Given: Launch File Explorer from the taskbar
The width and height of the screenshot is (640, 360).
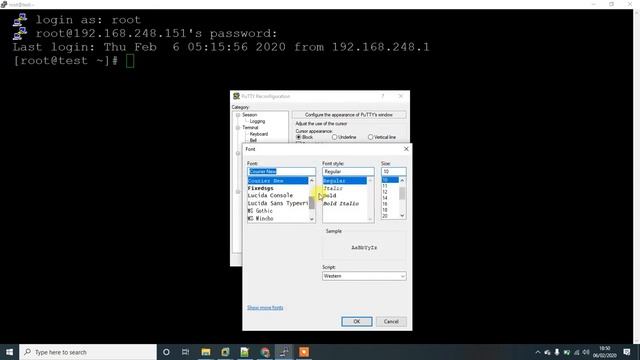Looking at the screenshot, I should pyautogui.click(x=206, y=352).
